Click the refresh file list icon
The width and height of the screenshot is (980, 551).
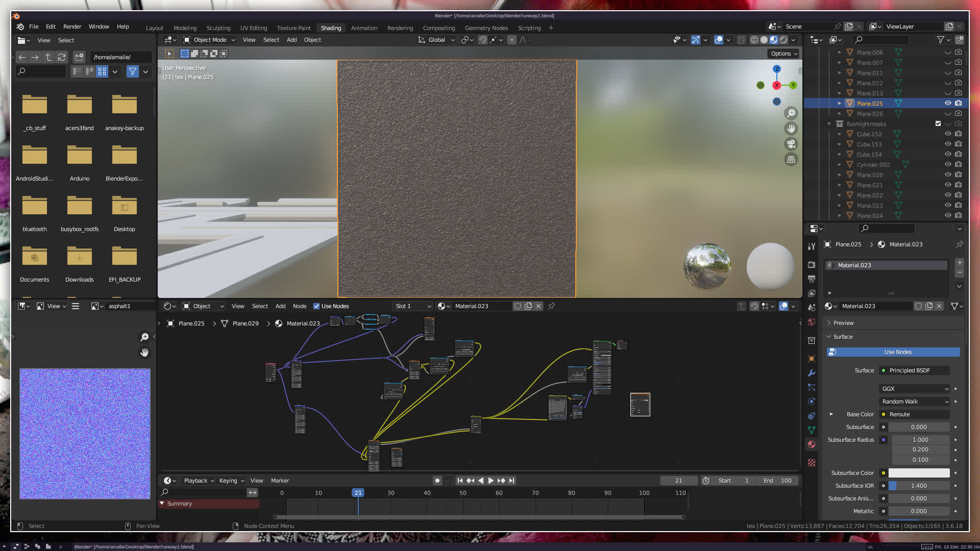pos(62,57)
